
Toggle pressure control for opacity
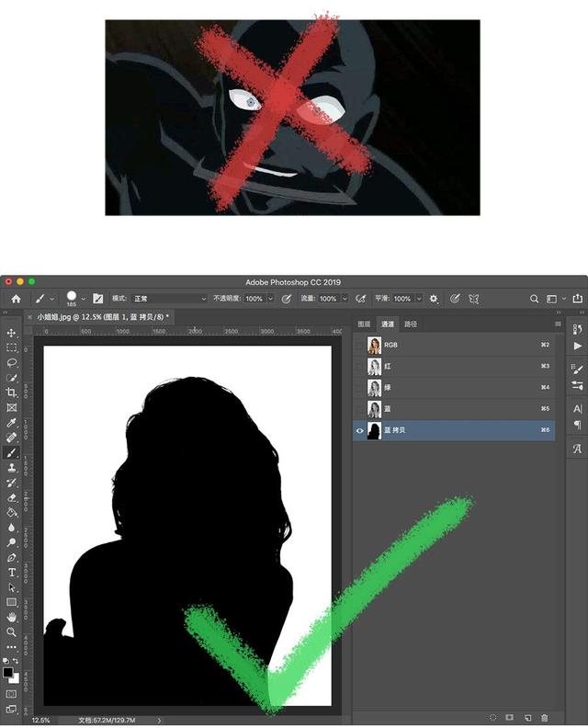(x=287, y=299)
